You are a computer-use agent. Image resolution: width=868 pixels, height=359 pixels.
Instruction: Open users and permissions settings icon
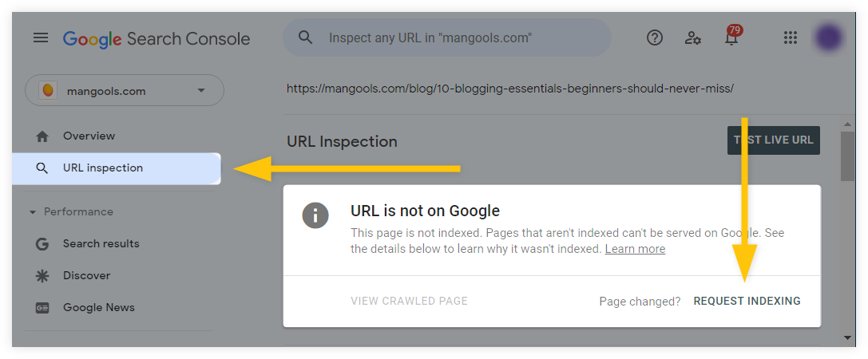(x=693, y=37)
